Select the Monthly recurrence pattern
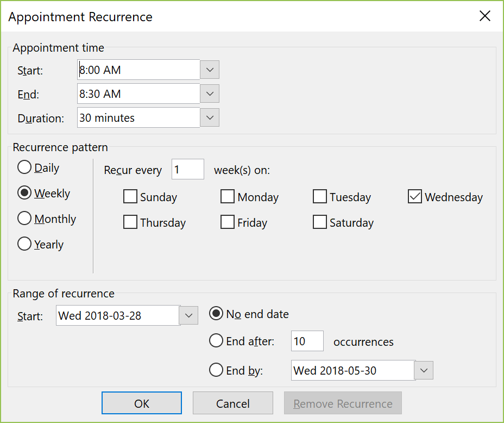Screen dimensions: 504x423 point(24,219)
